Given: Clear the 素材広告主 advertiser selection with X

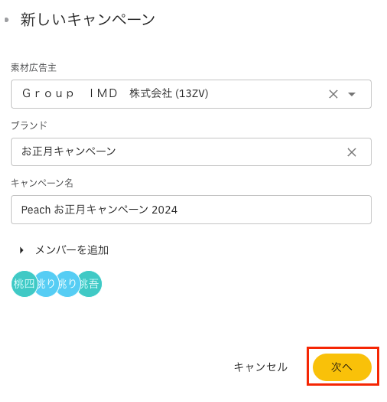Looking at the screenshot, I should tap(333, 94).
